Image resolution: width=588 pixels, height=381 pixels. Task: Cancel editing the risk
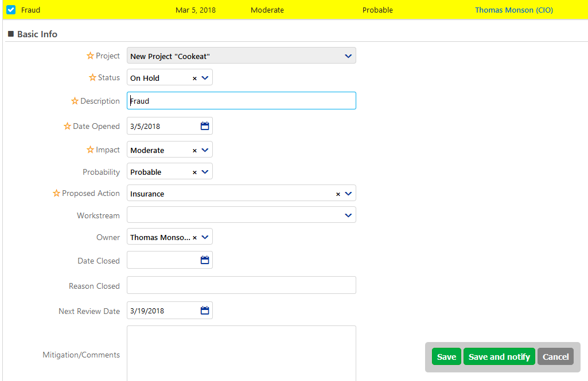point(555,356)
